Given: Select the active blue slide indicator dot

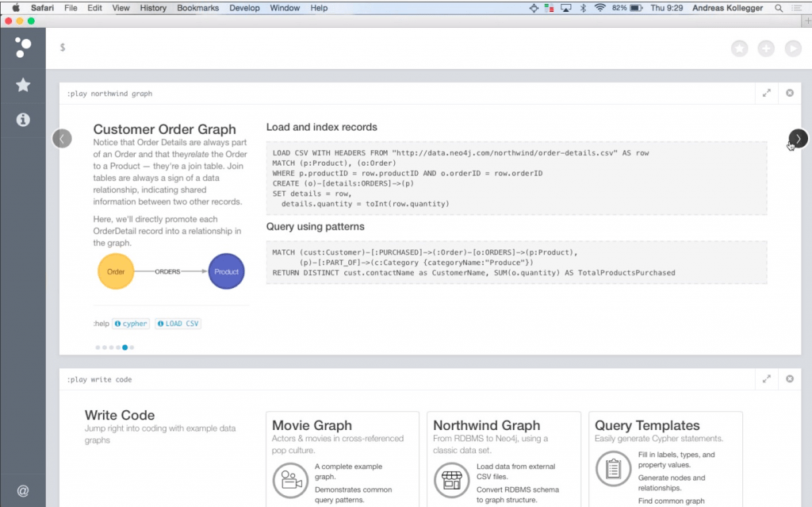Looking at the screenshot, I should tap(124, 348).
